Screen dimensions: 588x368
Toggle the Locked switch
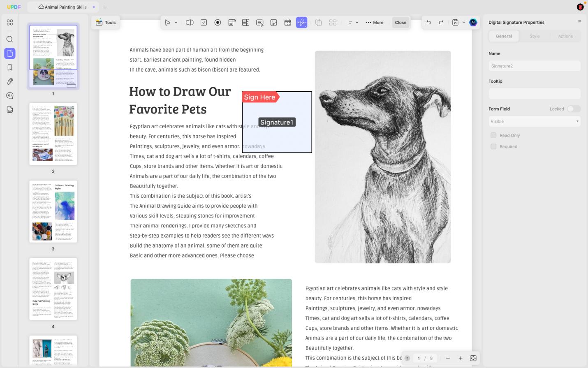pos(574,109)
